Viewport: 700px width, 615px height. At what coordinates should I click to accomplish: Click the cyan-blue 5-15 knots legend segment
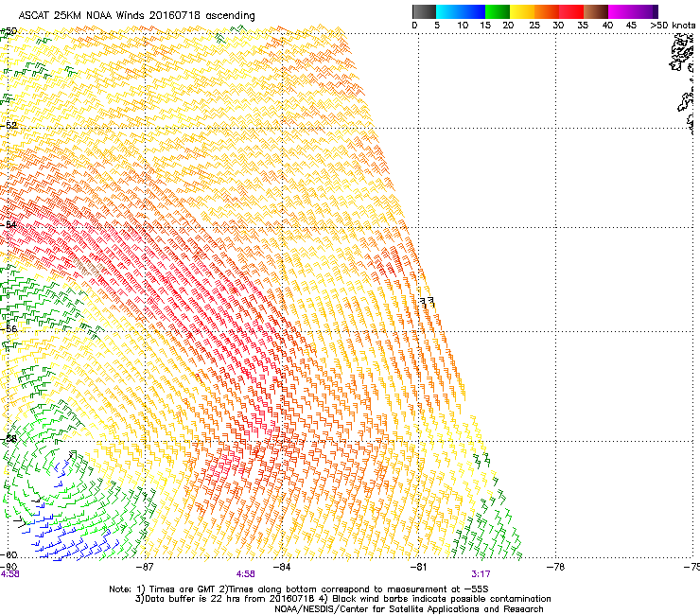tap(461, 11)
